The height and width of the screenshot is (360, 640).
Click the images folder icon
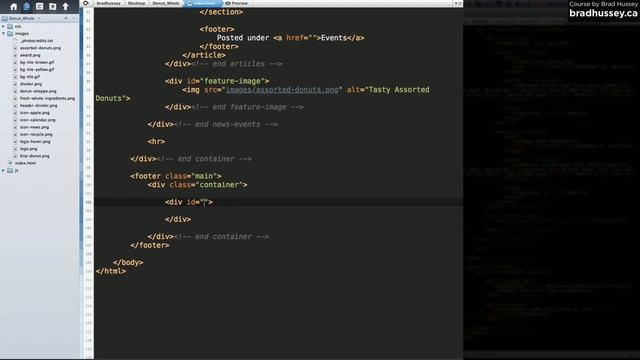click(10, 33)
